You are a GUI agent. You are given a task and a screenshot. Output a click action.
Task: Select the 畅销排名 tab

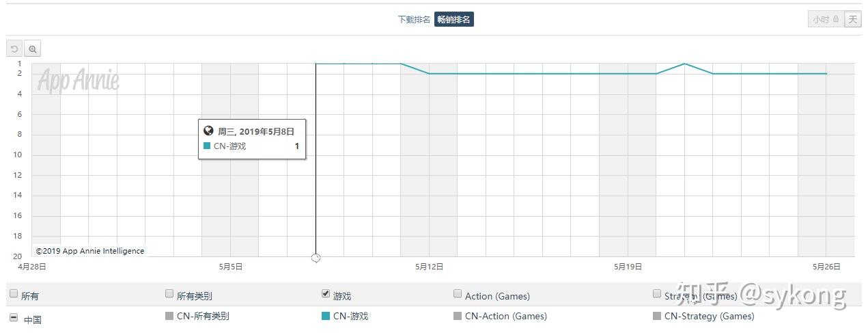pos(454,20)
